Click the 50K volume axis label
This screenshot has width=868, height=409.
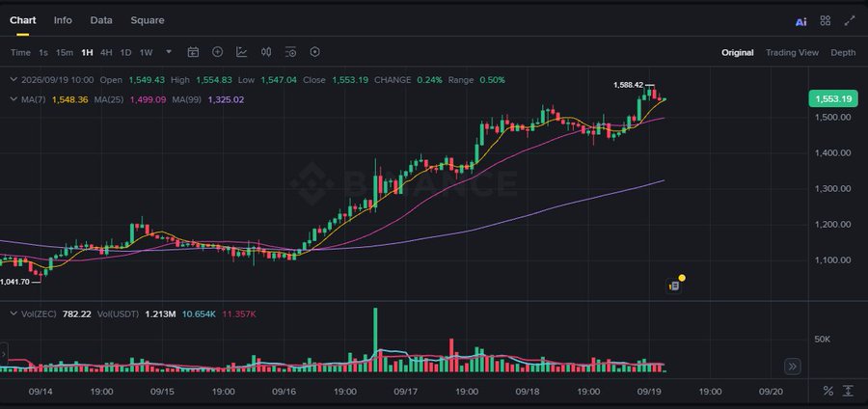pyautogui.click(x=822, y=340)
